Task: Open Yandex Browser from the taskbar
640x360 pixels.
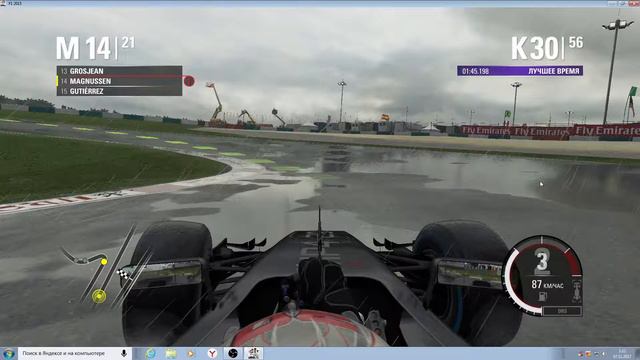Action: [212, 353]
